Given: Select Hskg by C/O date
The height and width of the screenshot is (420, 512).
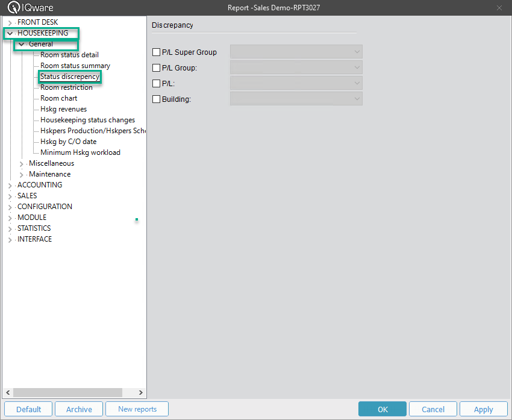Looking at the screenshot, I should coord(68,142).
